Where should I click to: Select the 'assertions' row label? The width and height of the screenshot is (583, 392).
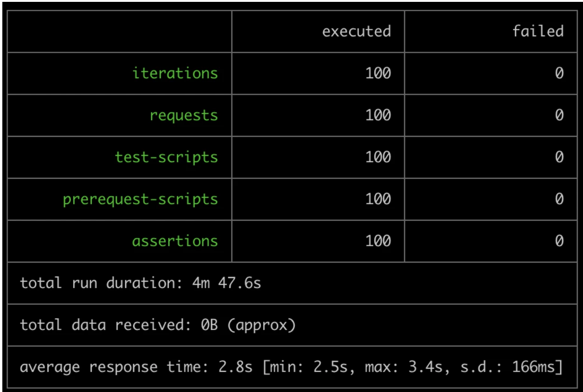tap(175, 241)
